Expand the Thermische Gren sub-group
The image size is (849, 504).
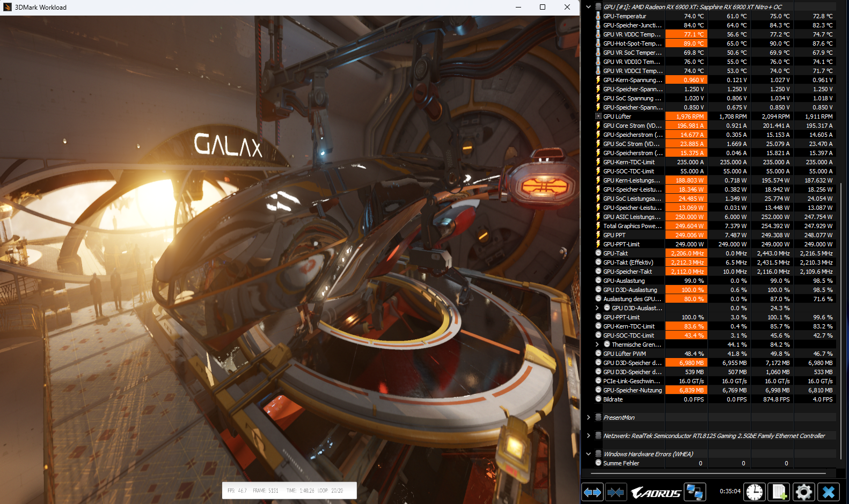pos(597,345)
